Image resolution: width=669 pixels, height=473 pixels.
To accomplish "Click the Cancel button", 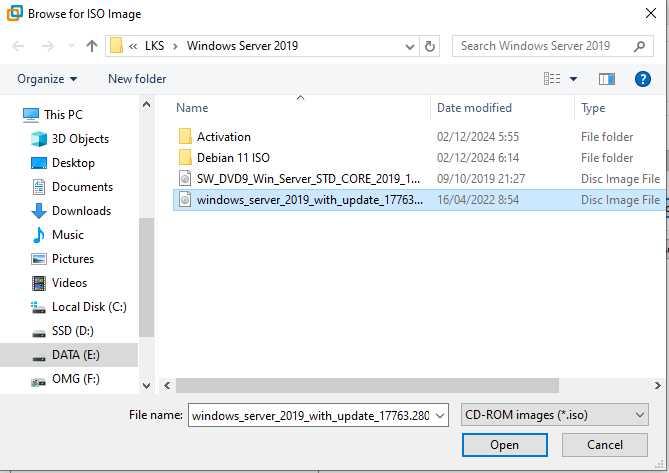I will [605, 445].
